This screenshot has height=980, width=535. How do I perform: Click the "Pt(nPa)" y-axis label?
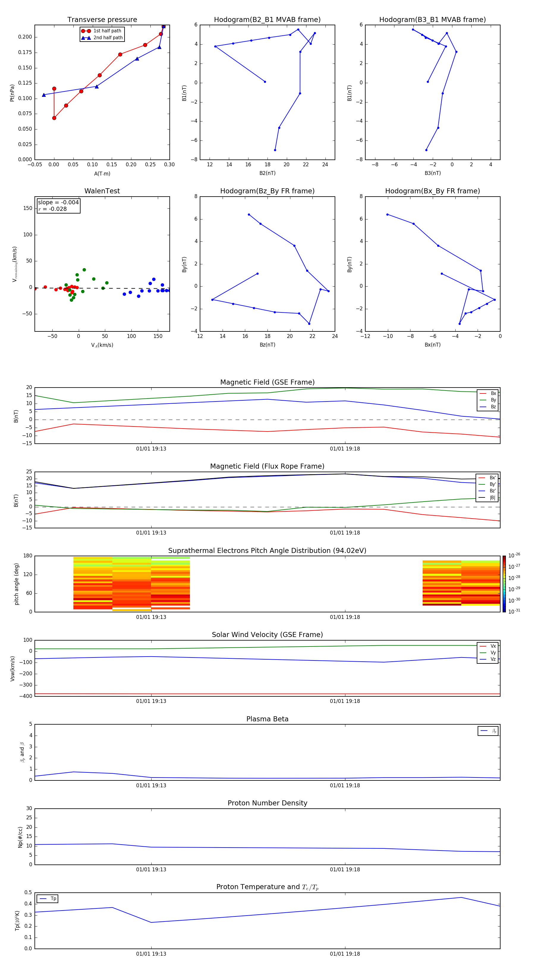click(12, 93)
